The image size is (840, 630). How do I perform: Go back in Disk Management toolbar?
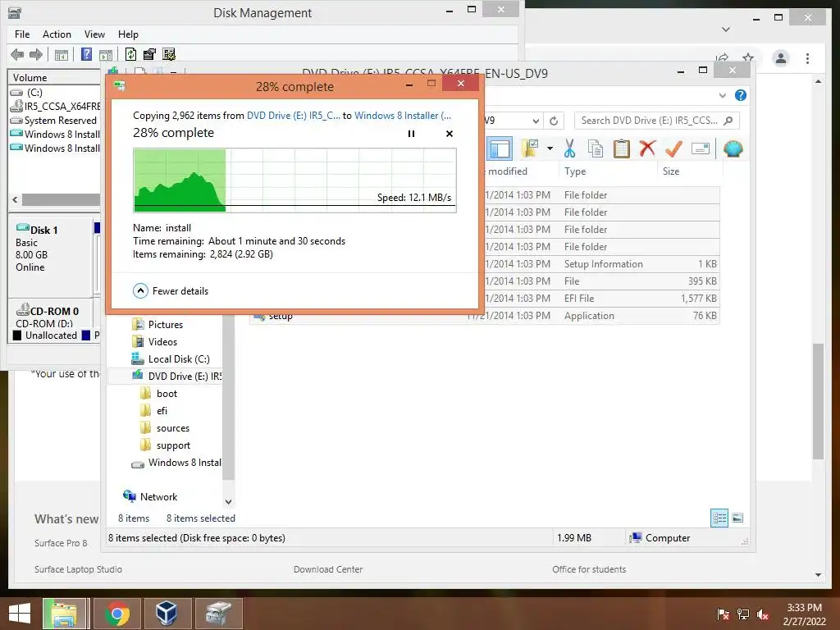click(17, 54)
